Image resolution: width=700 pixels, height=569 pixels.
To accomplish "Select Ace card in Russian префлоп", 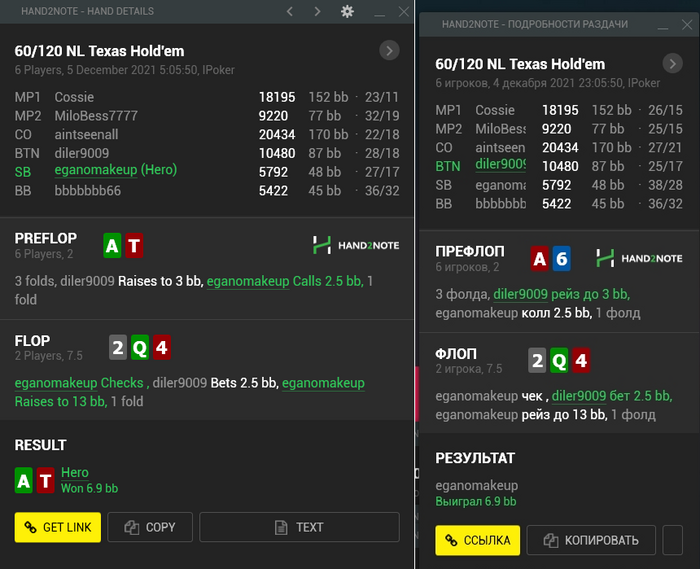I will pos(540,258).
